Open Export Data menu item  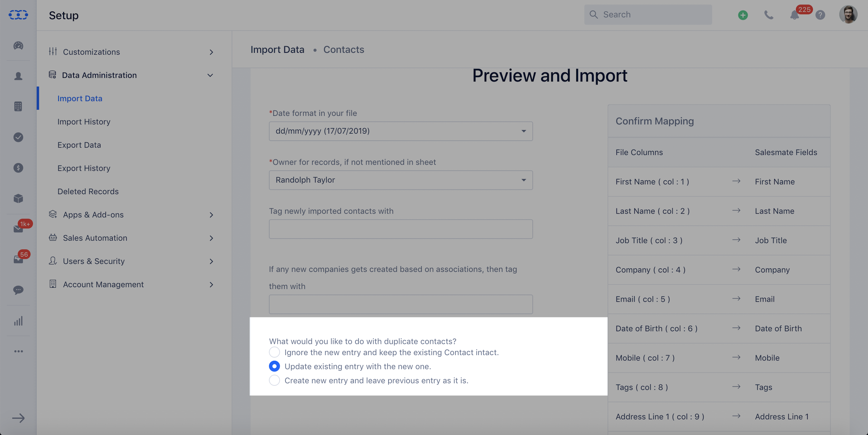(x=79, y=145)
